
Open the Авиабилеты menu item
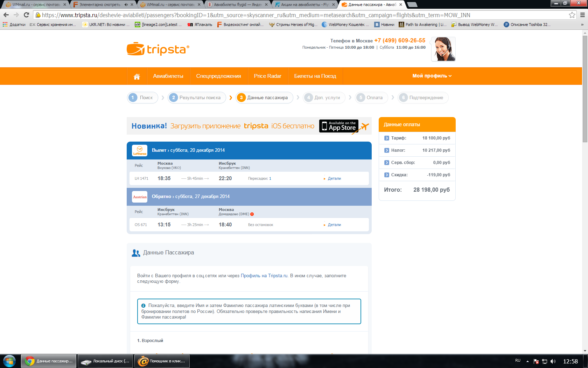(168, 76)
